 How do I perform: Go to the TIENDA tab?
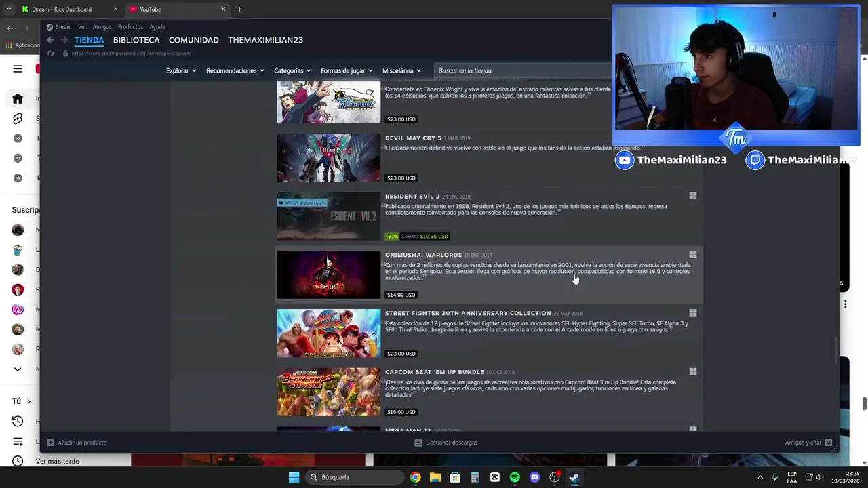(89, 40)
